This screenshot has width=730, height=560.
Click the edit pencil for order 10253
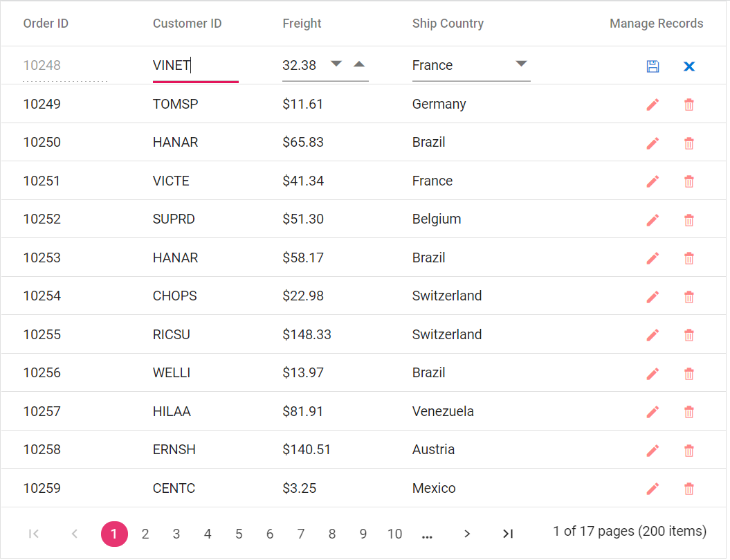point(653,258)
